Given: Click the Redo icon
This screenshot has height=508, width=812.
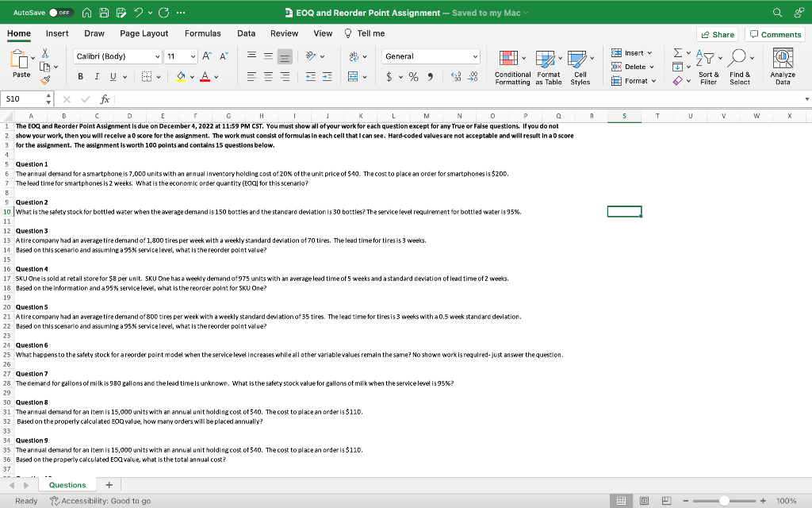Looking at the screenshot, I should click(x=163, y=13).
